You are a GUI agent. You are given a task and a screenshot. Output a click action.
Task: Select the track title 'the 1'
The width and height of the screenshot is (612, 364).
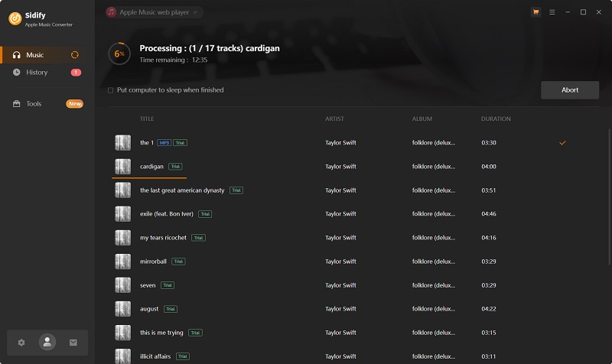coord(147,143)
